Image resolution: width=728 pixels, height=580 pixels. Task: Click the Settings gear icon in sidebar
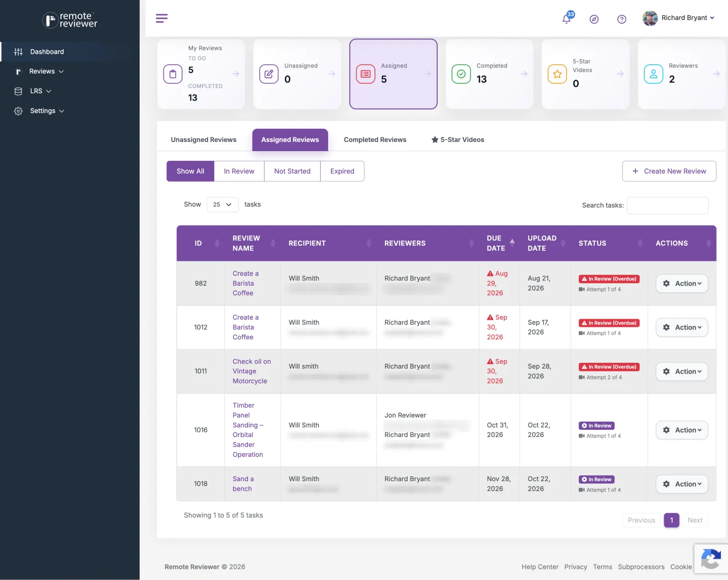coord(18,111)
